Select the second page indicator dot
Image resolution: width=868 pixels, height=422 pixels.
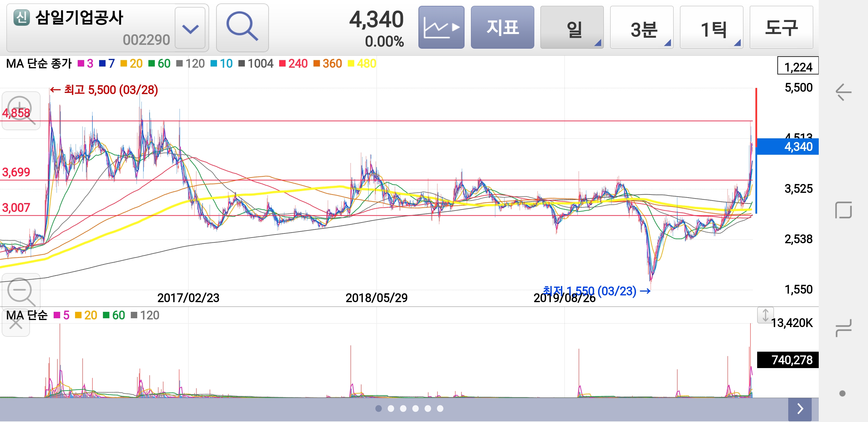click(391, 409)
